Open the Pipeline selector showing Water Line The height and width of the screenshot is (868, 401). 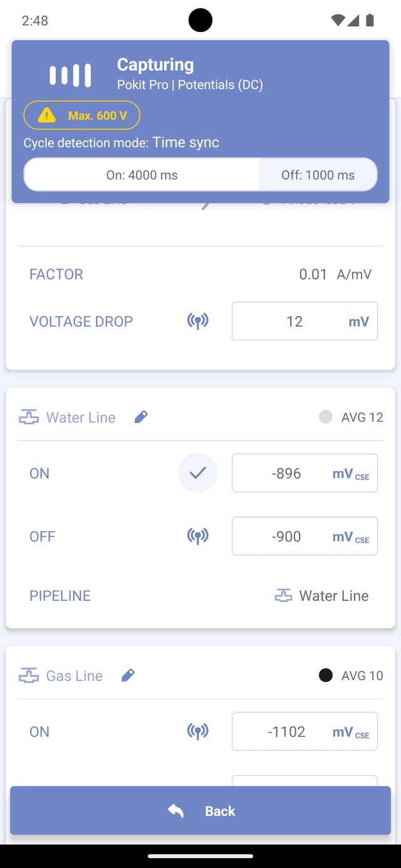click(322, 596)
